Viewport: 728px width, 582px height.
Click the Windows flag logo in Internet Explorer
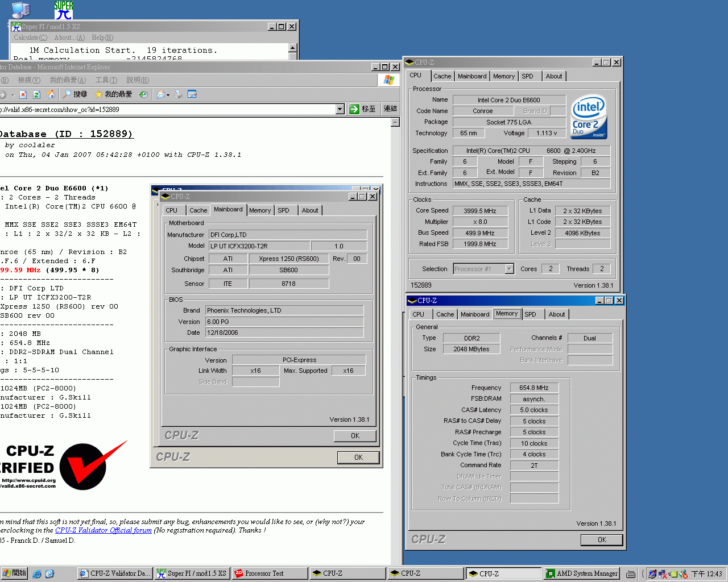tap(389, 80)
